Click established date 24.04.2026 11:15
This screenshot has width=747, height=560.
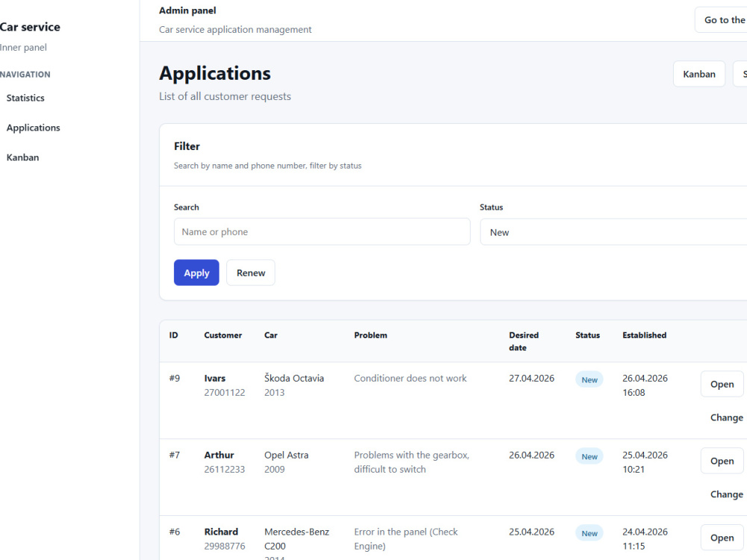645,538
